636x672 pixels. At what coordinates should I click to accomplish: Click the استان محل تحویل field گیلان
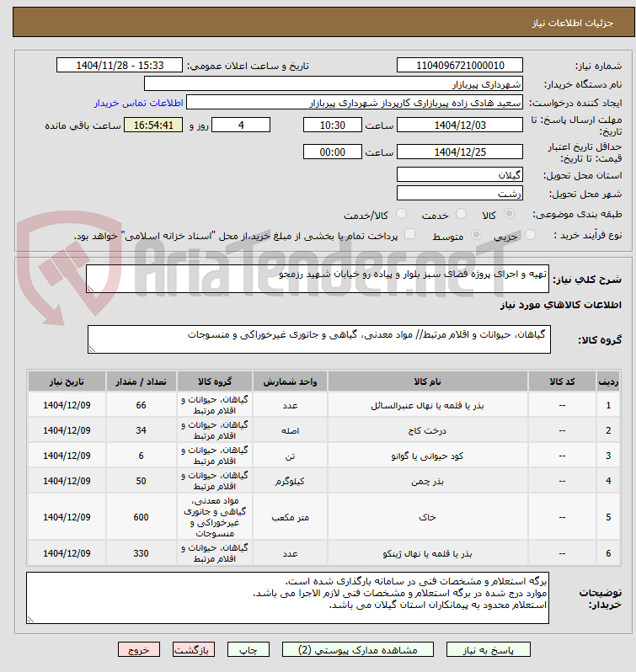[x=460, y=175]
